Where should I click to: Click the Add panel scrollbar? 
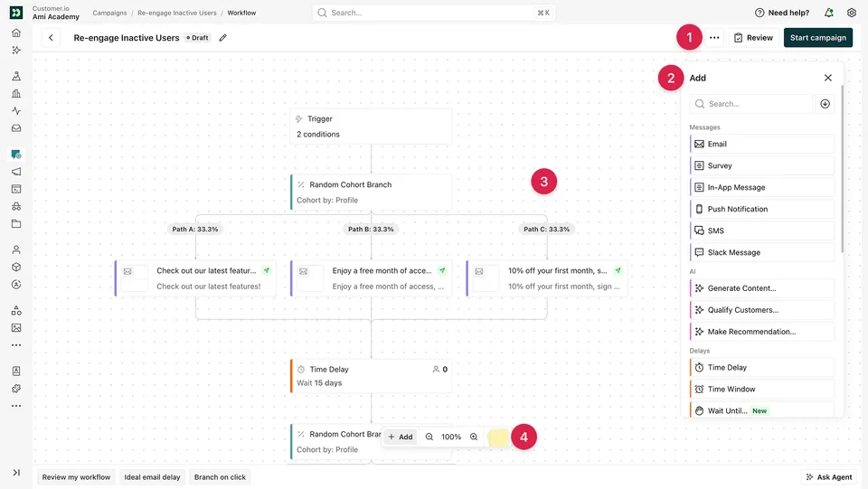point(842,169)
